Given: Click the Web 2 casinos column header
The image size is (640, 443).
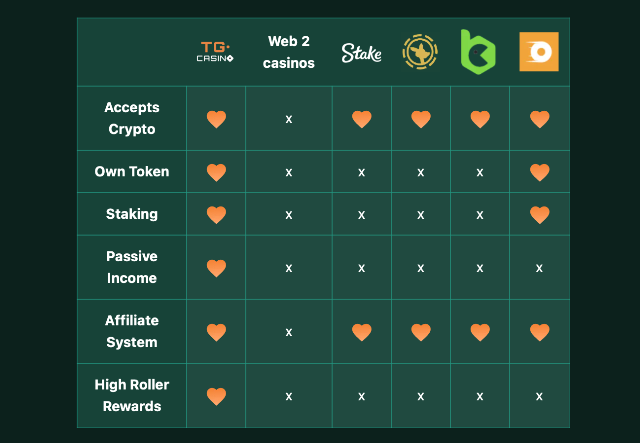Looking at the screenshot, I should click(290, 52).
